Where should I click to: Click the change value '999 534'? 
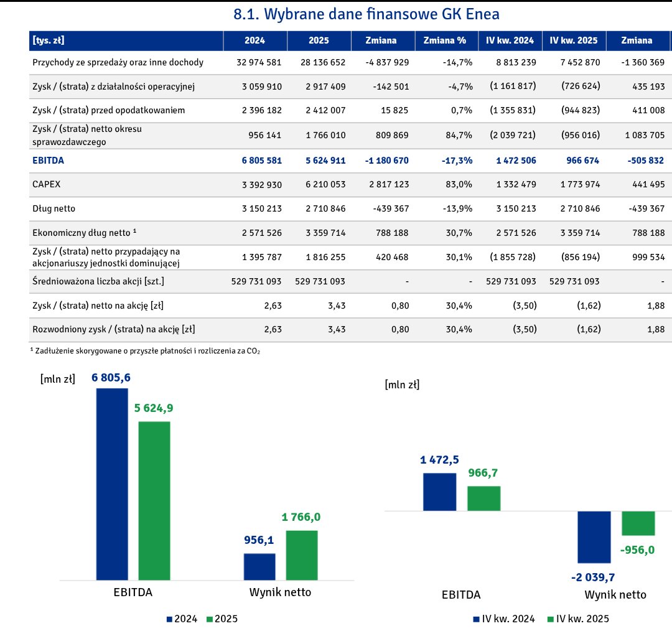point(649,257)
